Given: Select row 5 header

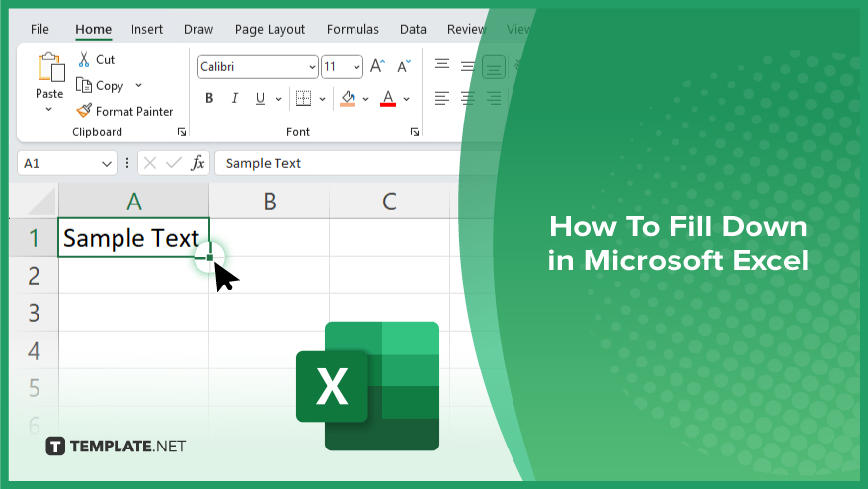Looking at the screenshot, I should tap(34, 388).
